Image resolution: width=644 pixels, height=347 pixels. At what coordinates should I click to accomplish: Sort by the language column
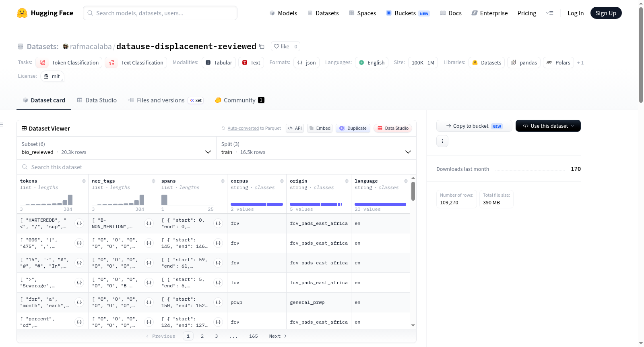(x=406, y=181)
